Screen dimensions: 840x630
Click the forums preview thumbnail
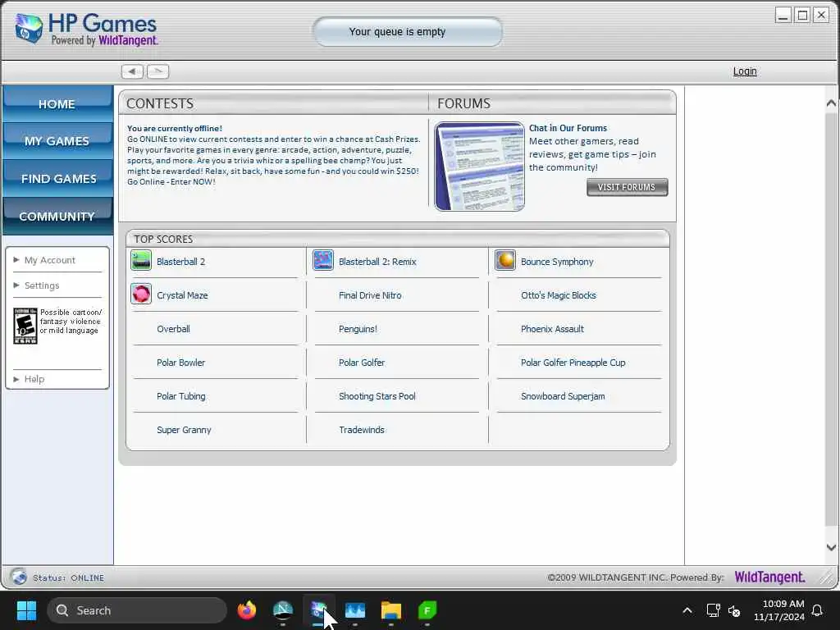(x=479, y=166)
